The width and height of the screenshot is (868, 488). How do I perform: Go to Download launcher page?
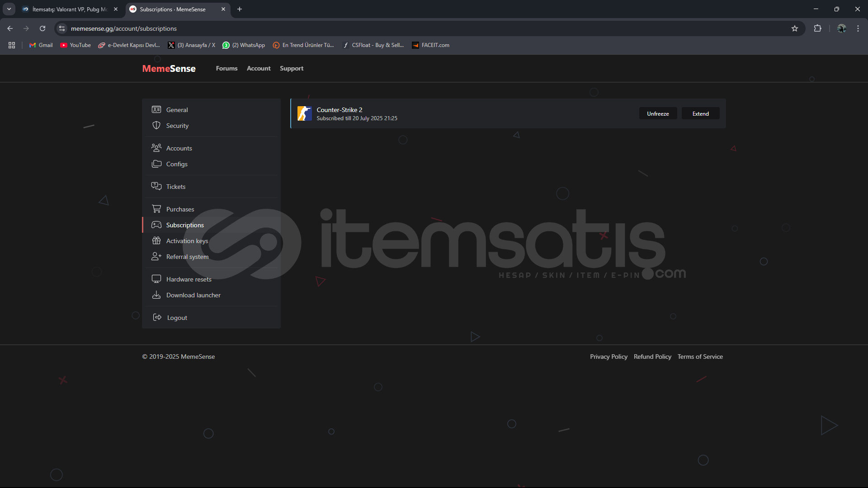coord(211,295)
